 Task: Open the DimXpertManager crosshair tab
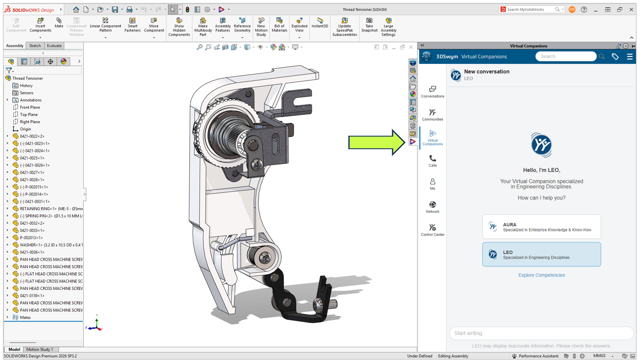pyautogui.click(x=50, y=62)
